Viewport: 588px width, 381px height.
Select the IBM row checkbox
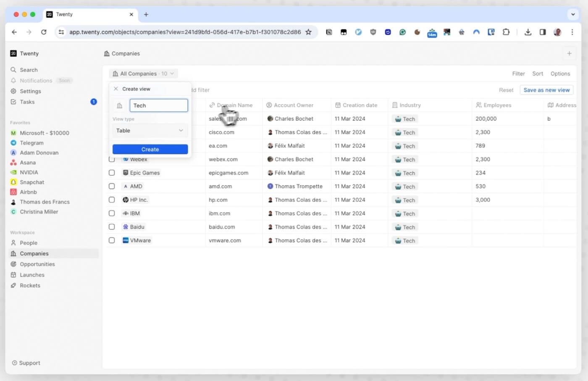pos(112,213)
